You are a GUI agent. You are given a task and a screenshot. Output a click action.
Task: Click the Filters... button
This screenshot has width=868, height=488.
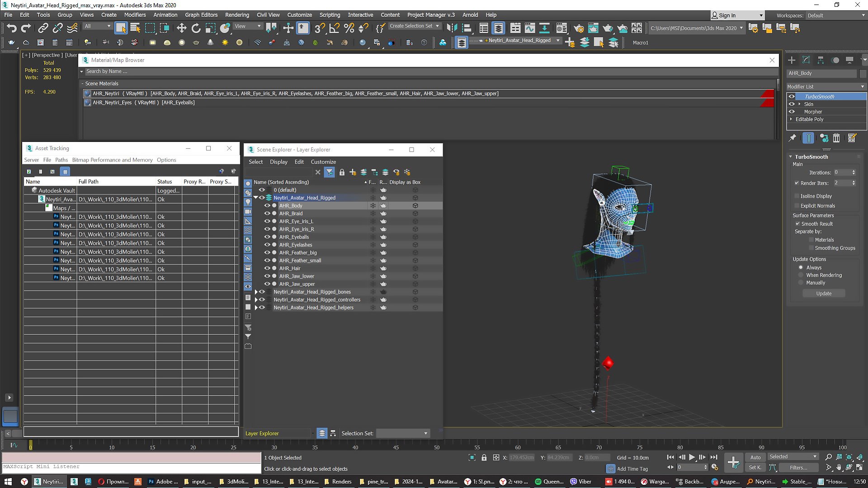pos(798,468)
